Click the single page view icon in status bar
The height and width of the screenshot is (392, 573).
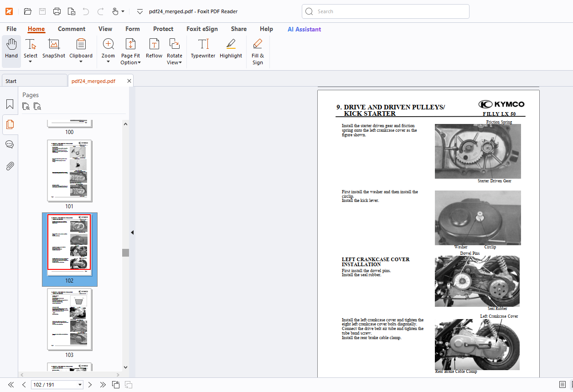point(563,385)
